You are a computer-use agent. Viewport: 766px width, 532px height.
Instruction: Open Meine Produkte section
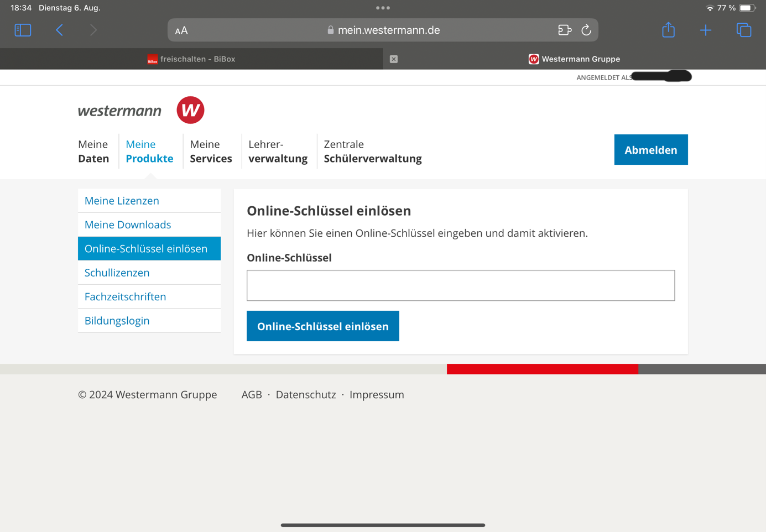149,151
